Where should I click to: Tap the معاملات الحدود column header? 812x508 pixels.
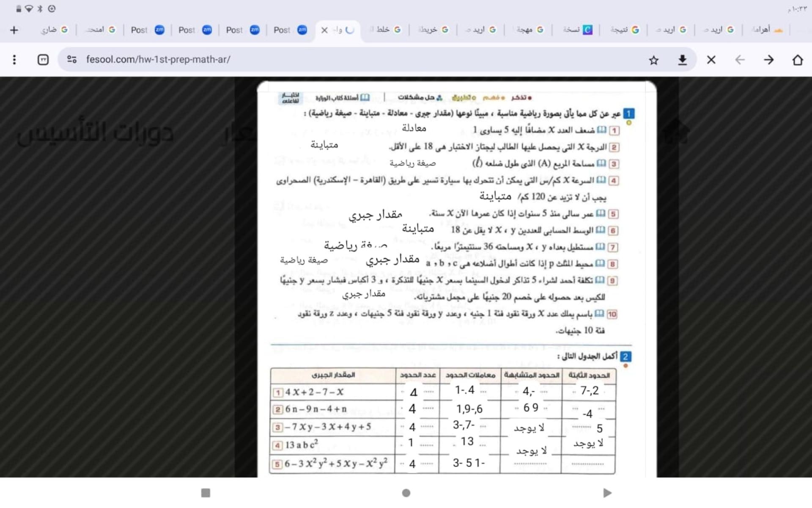[470, 375]
